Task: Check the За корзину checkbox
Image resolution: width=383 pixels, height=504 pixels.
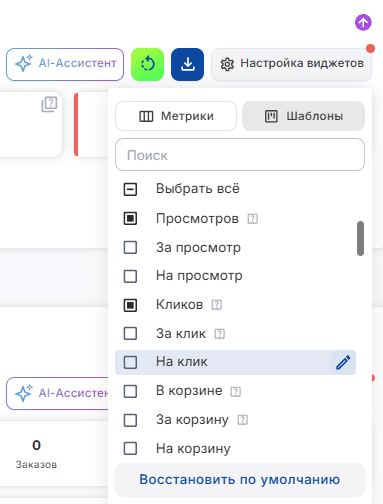Action: 130,420
